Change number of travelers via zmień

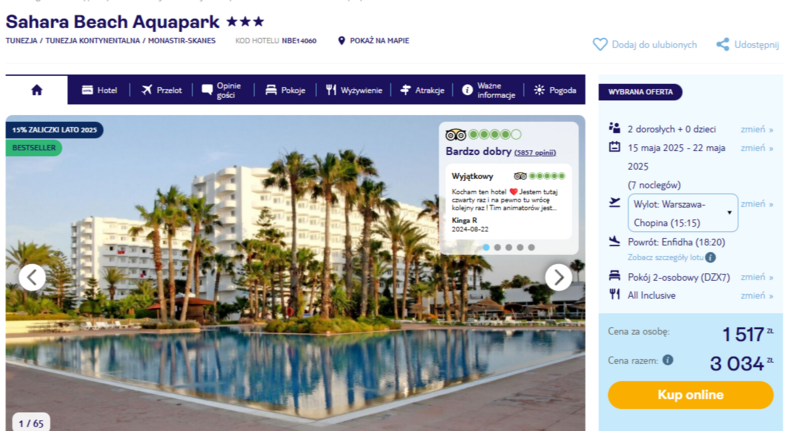757,130
